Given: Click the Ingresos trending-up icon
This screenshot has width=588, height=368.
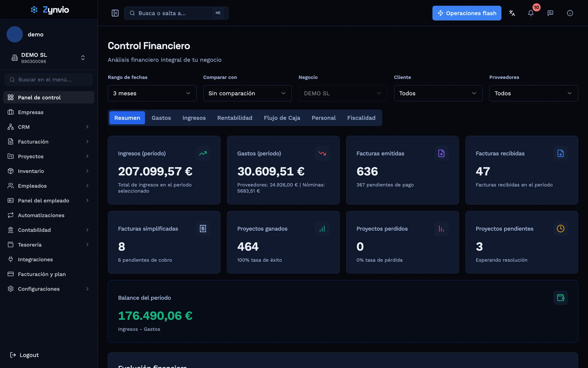Looking at the screenshot, I should tap(203, 153).
